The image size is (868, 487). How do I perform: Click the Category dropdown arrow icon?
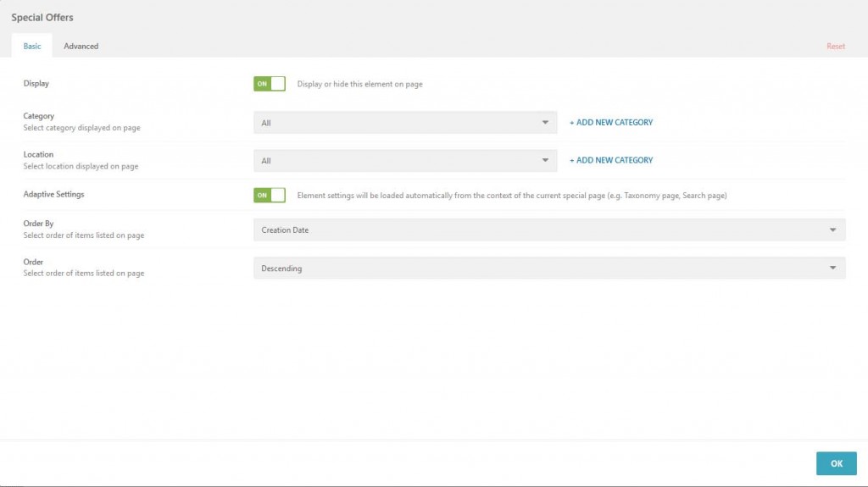(x=545, y=122)
